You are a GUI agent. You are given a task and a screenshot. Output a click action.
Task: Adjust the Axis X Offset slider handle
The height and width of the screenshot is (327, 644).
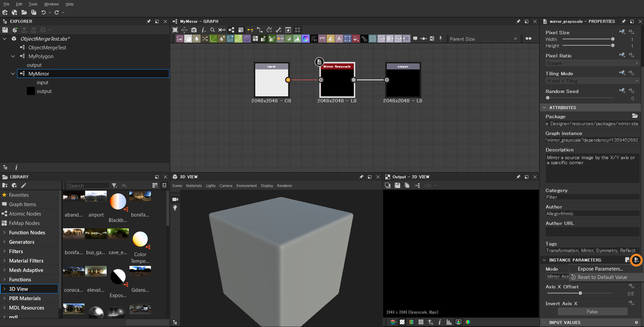coord(580,293)
